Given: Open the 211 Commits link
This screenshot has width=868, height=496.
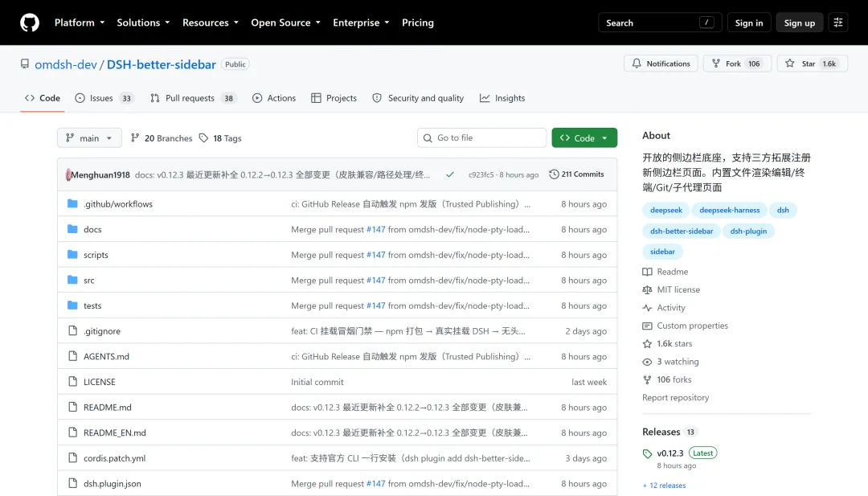Looking at the screenshot, I should pyautogui.click(x=576, y=174).
